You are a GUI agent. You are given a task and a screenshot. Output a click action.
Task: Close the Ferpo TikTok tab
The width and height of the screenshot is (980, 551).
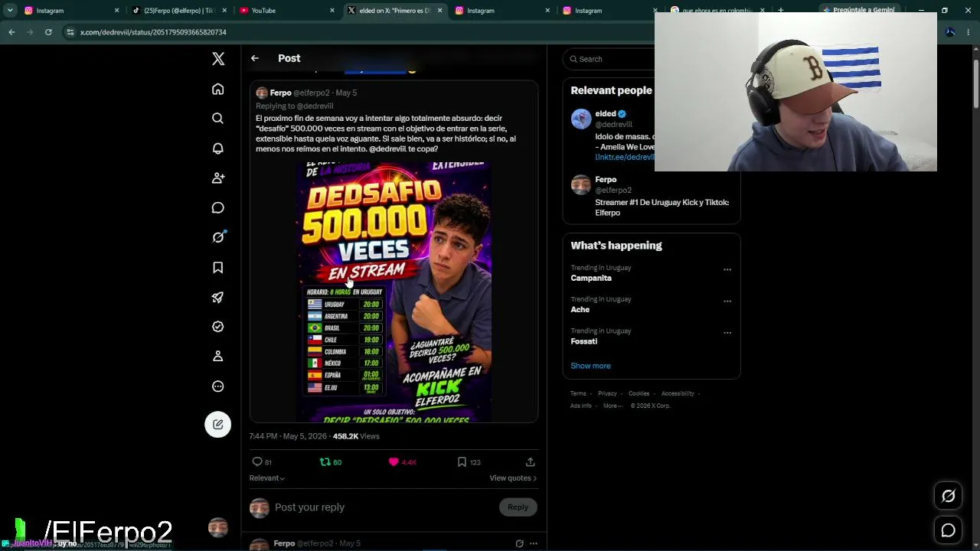point(224,11)
